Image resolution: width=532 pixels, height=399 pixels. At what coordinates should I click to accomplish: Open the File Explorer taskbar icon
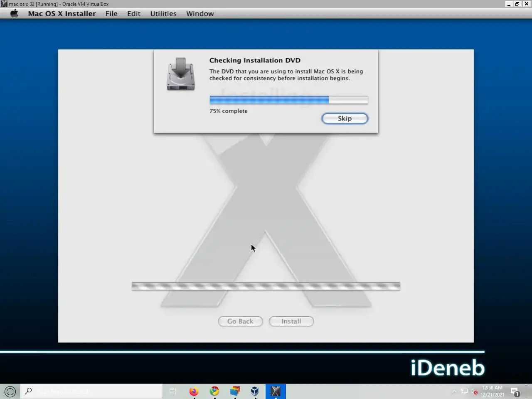[235, 391]
